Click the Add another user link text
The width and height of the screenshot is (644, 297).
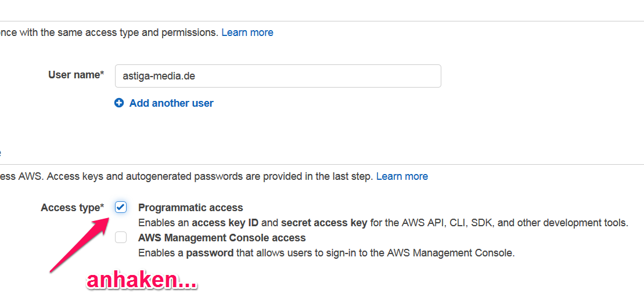click(x=171, y=103)
